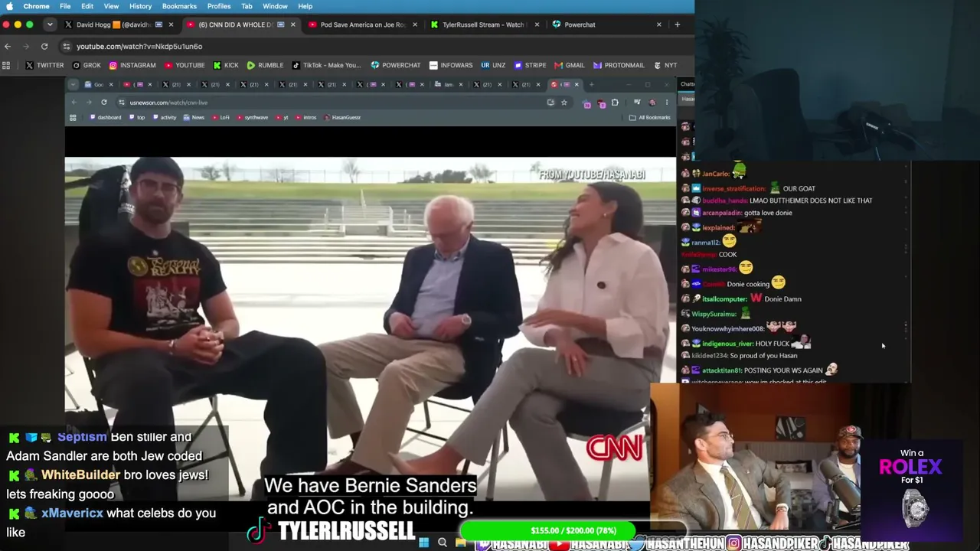Open the dashboard bookmark in inner browser
The width and height of the screenshot is (980, 551).
pyautogui.click(x=106, y=117)
